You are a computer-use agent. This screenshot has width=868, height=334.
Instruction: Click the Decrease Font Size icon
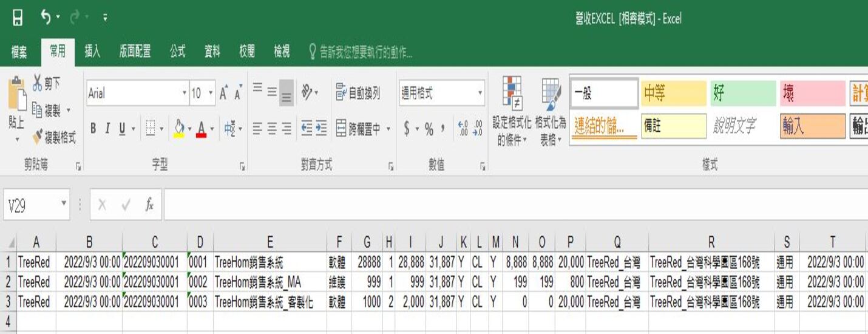point(237,93)
